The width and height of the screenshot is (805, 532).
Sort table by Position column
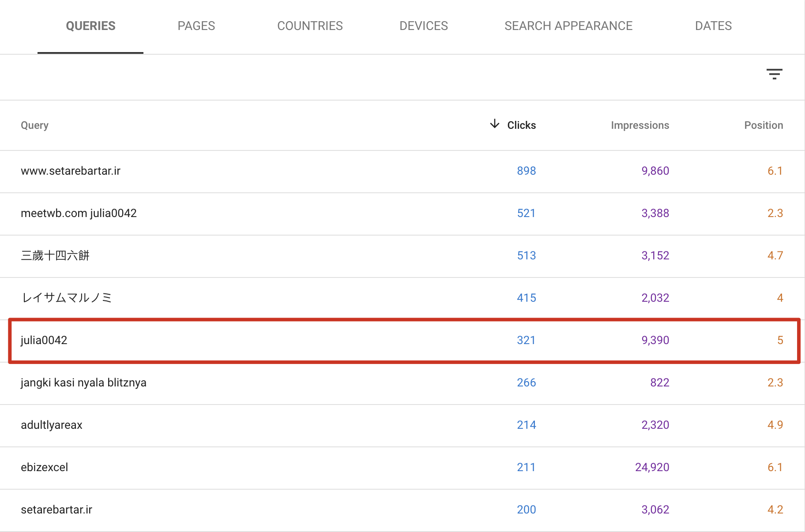click(x=763, y=125)
